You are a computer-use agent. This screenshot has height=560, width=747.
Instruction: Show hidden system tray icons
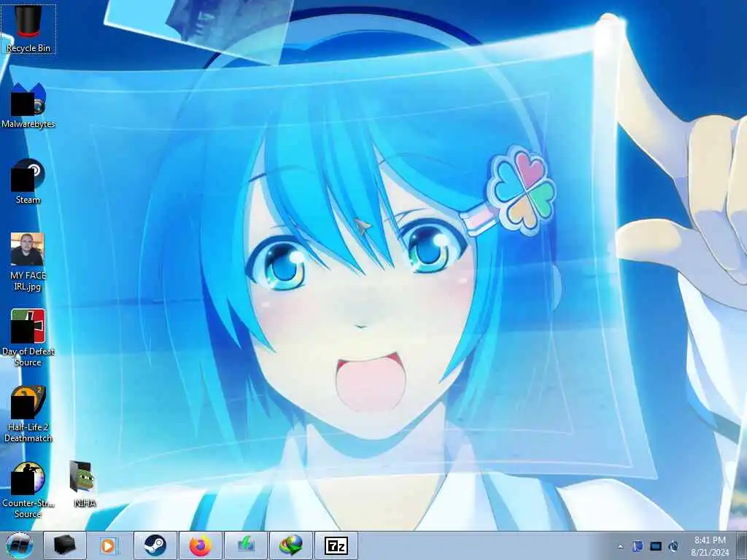point(620,546)
